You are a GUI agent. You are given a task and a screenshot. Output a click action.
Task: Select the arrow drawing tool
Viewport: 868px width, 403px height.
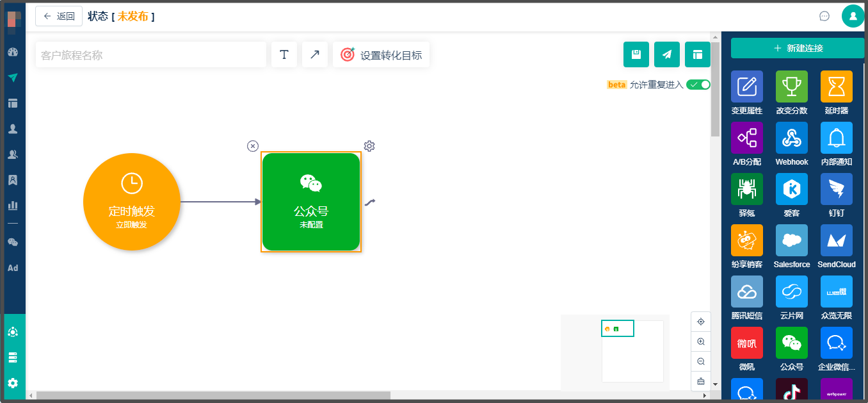315,54
